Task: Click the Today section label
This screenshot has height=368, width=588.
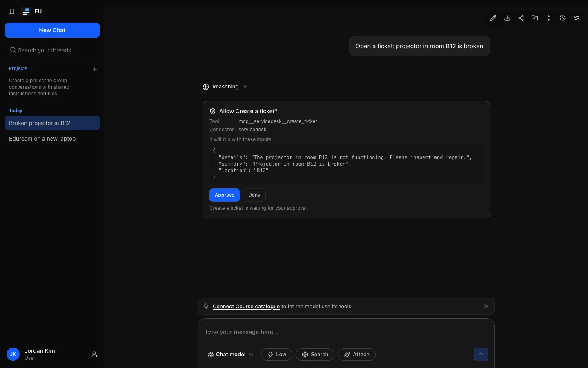Action: 16,110
